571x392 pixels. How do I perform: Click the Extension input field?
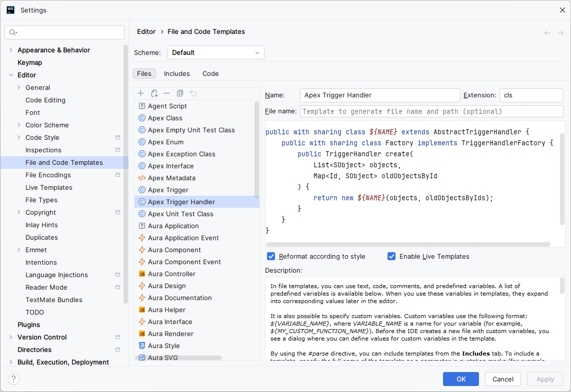(531, 95)
